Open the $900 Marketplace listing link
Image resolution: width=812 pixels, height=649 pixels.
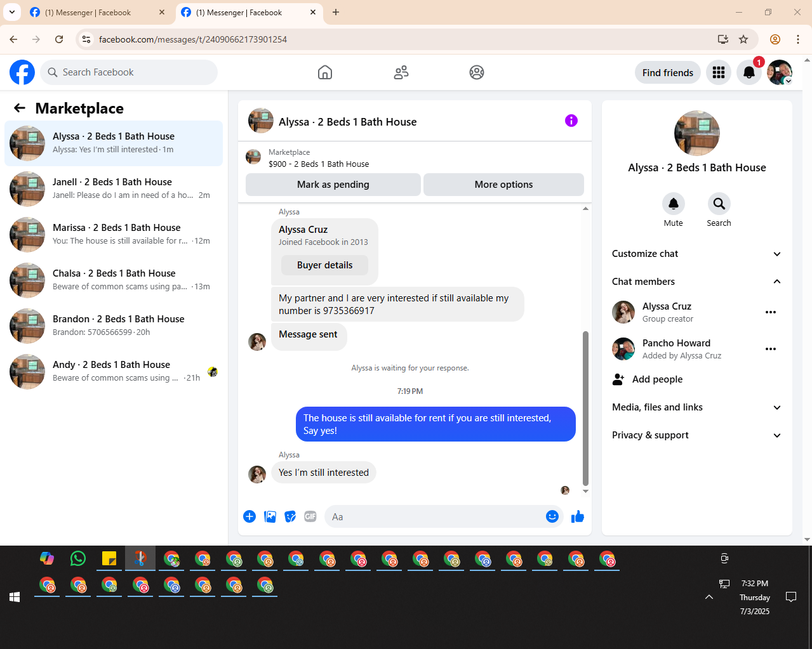click(x=319, y=164)
